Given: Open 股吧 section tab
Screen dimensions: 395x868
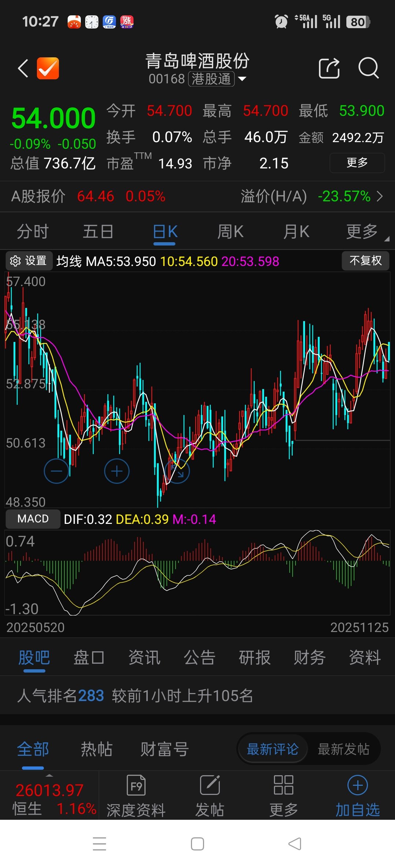Looking at the screenshot, I should pos(34,658).
